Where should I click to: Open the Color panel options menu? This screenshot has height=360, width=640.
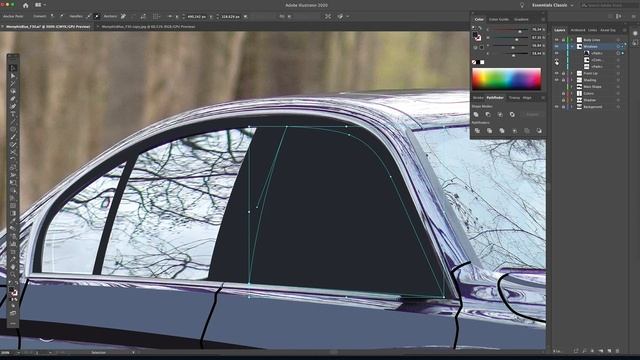[542, 19]
